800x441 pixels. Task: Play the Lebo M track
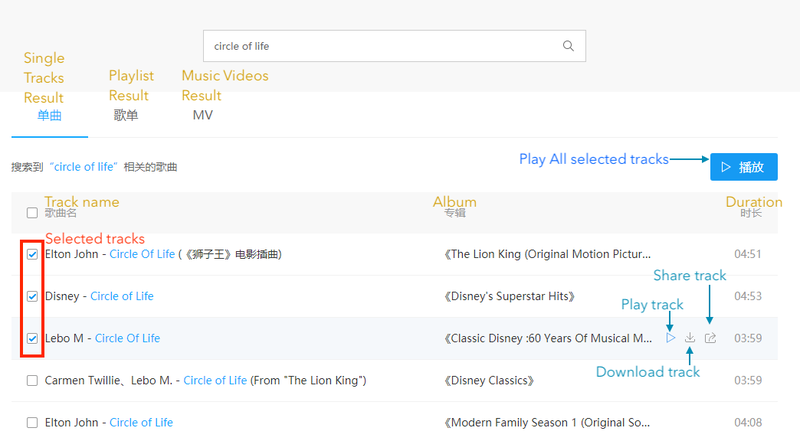click(x=670, y=338)
